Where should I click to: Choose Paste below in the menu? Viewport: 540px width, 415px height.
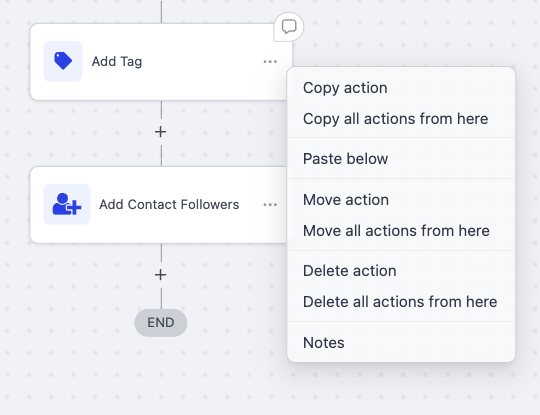click(345, 159)
